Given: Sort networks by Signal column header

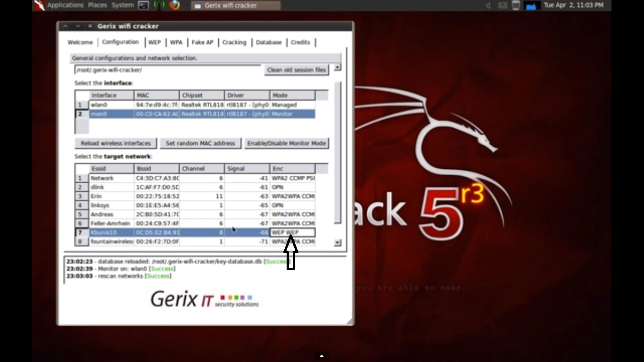Looking at the screenshot, I should coord(247,169).
